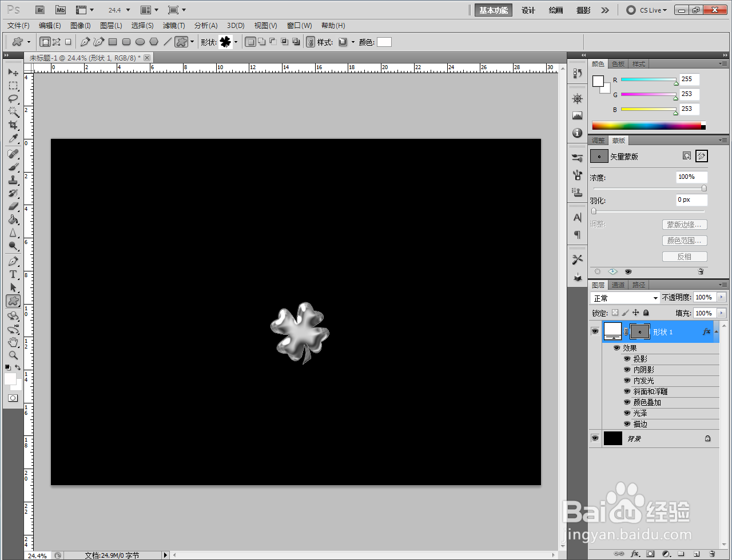Click the 设计 workspace button
The image size is (732, 560).
(x=528, y=10)
